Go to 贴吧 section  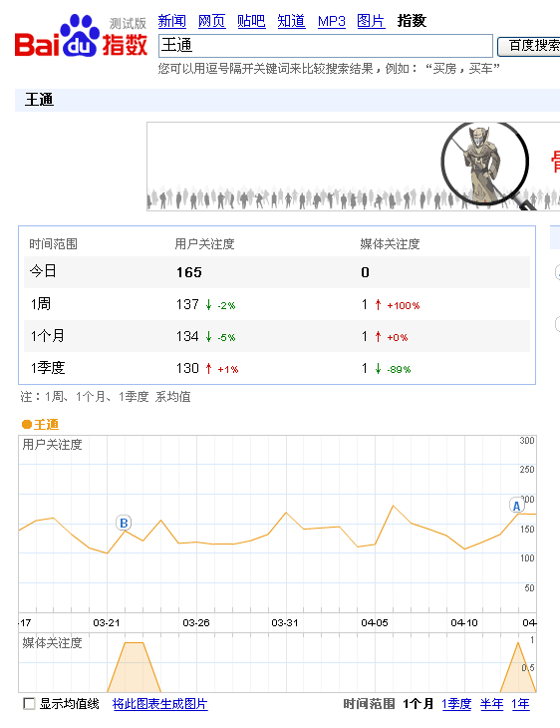pos(251,21)
